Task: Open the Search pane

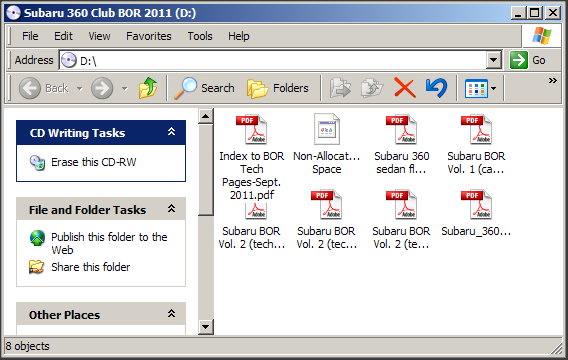Action: [x=204, y=88]
